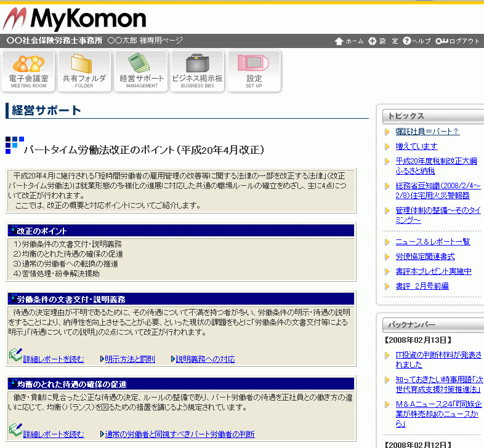Open the 労使協定関連書式 link
The width and height of the screenshot is (484, 448).
click(425, 256)
